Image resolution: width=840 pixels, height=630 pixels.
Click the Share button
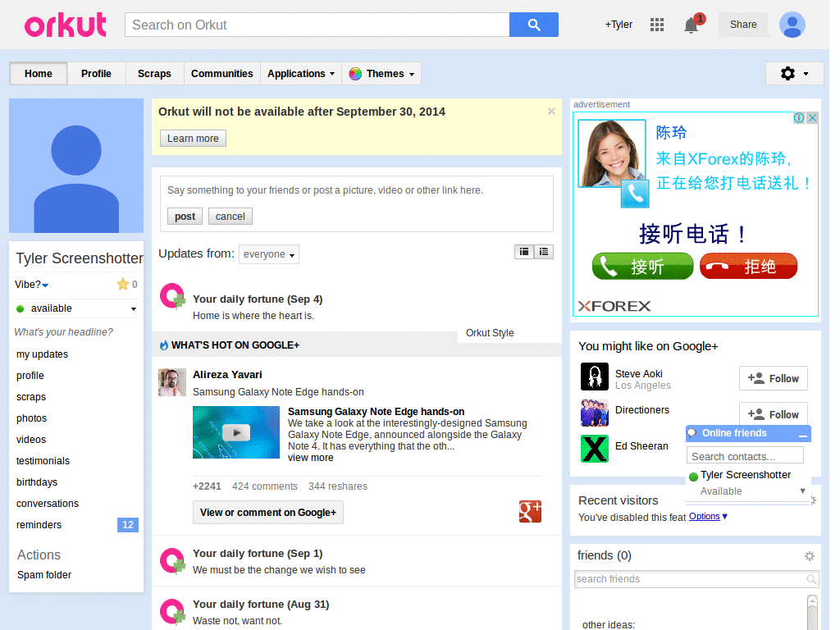pos(743,25)
